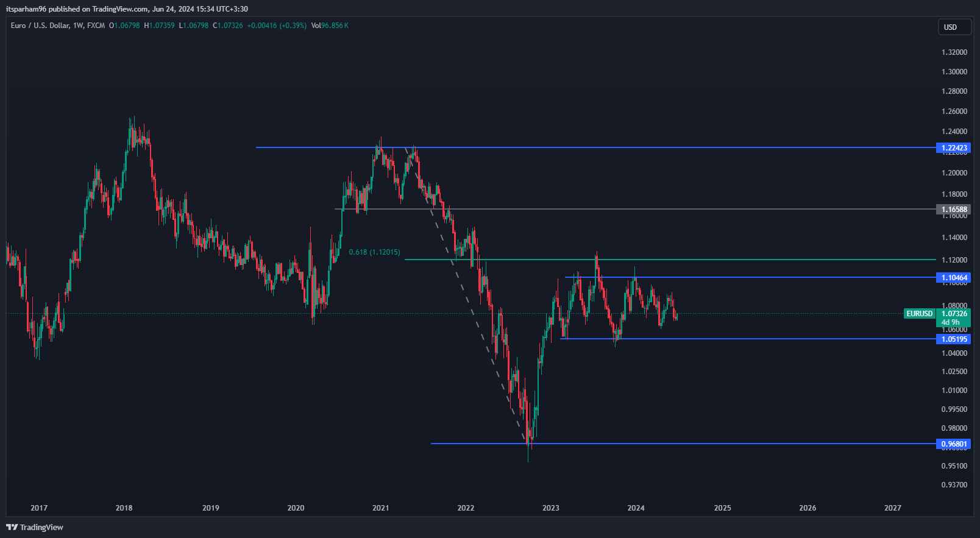Click the 0.98000 price scale label
The image size is (980, 538).
pyautogui.click(x=954, y=428)
